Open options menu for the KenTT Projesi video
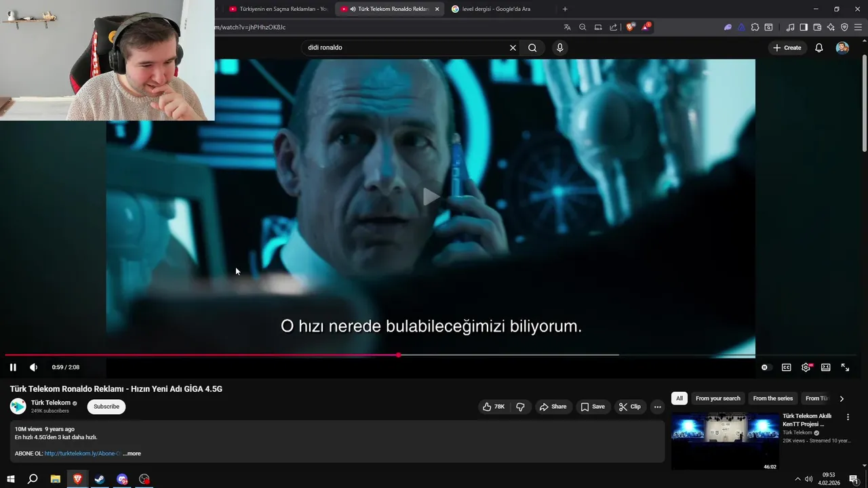 (x=848, y=417)
